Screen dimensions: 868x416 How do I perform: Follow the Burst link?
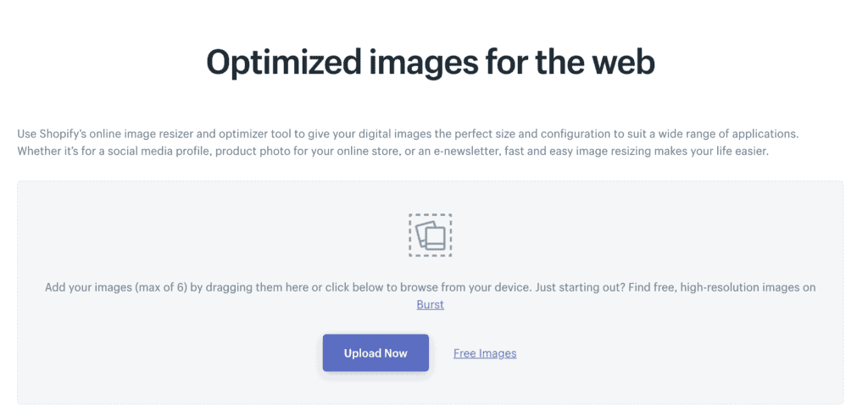430,304
